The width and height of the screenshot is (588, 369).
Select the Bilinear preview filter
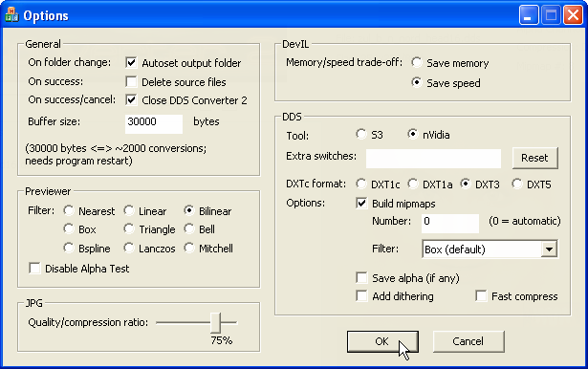189,210
